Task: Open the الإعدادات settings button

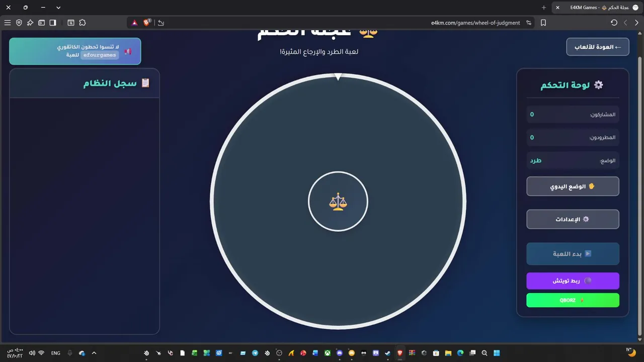Action: (573, 219)
